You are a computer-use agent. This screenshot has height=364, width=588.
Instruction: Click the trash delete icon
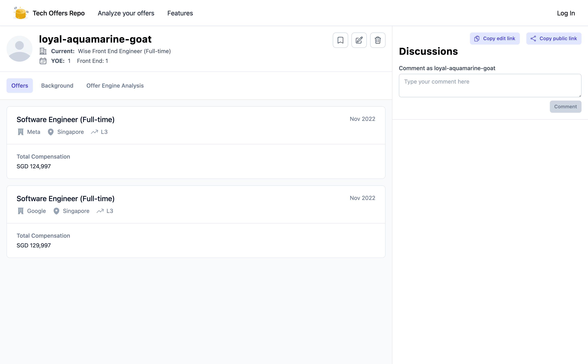pos(377,40)
